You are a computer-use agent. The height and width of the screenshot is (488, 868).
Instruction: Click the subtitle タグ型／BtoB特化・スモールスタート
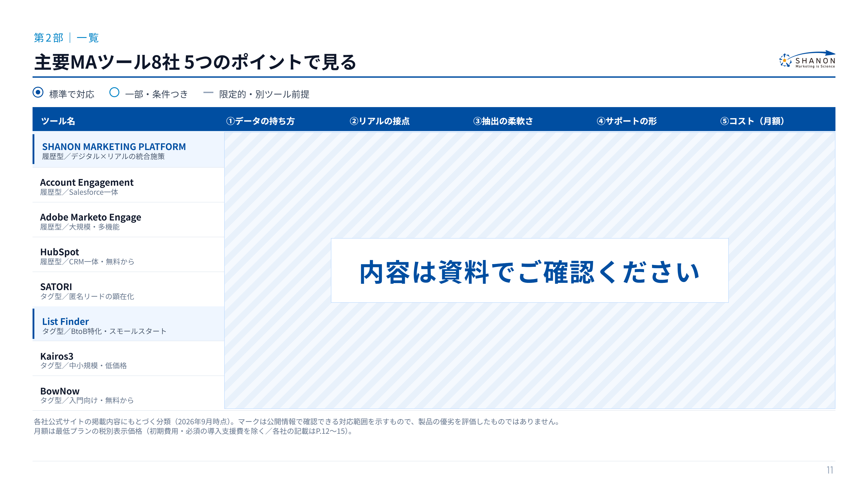[x=104, y=331]
